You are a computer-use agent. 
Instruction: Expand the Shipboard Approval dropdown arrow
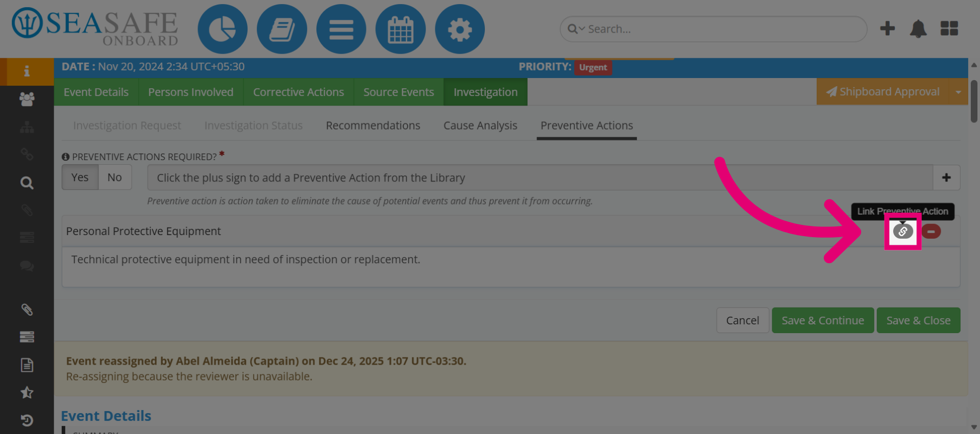tap(958, 92)
